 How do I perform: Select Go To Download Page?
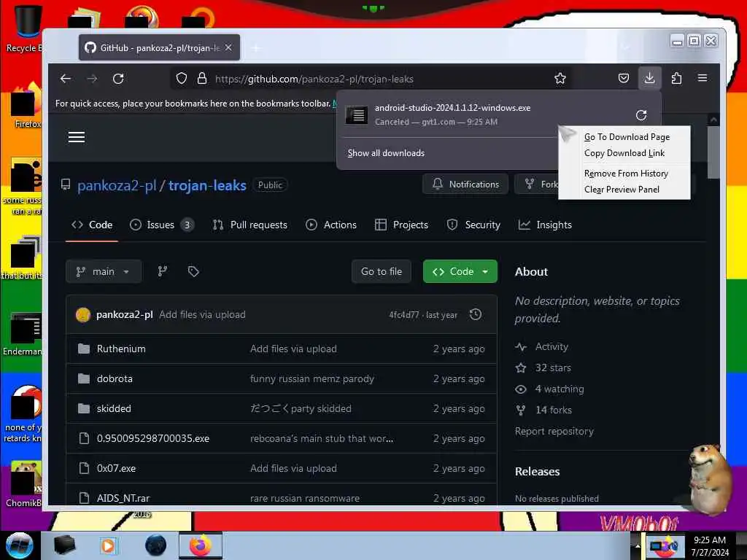pos(627,137)
